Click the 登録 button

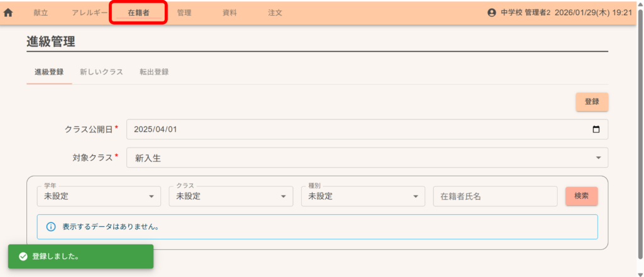(x=591, y=102)
